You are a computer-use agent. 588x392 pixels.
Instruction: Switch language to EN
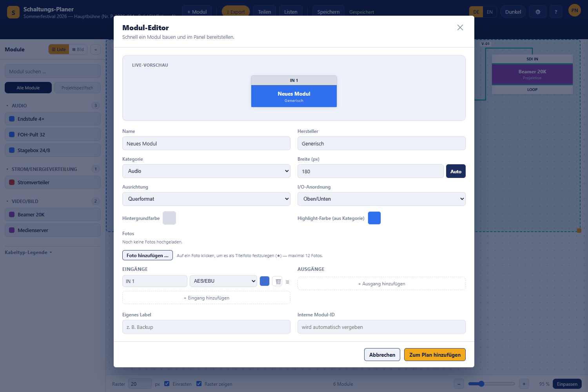click(x=490, y=12)
